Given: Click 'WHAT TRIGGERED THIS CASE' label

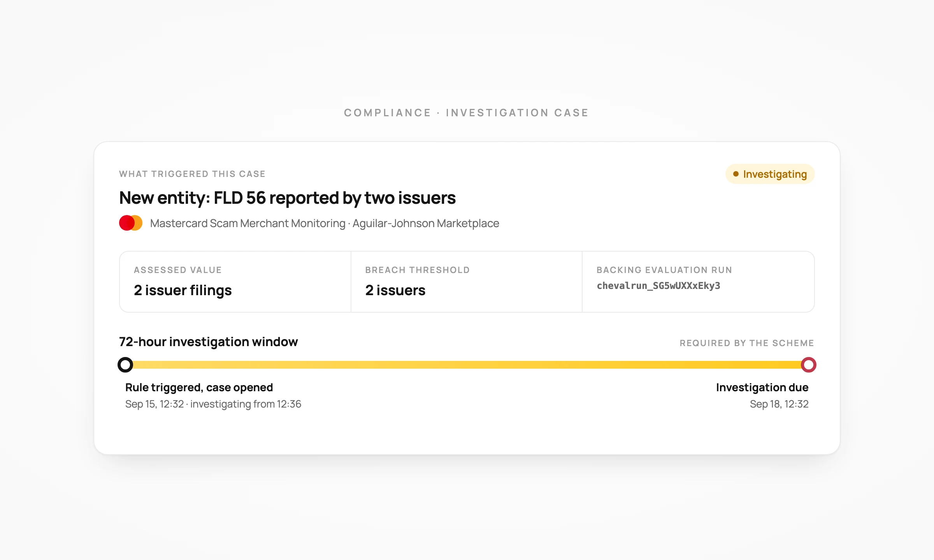Looking at the screenshot, I should click(192, 174).
